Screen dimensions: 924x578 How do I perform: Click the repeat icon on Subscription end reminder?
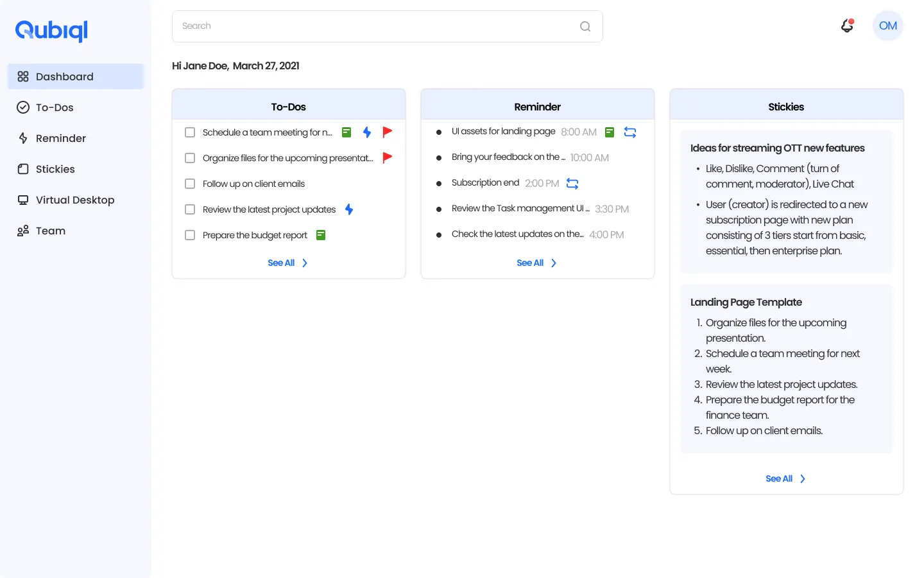pyautogui.click(x=572, y=184)
